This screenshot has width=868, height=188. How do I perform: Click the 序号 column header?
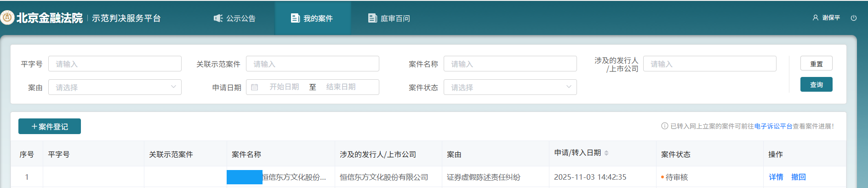(x=27, y=154)
